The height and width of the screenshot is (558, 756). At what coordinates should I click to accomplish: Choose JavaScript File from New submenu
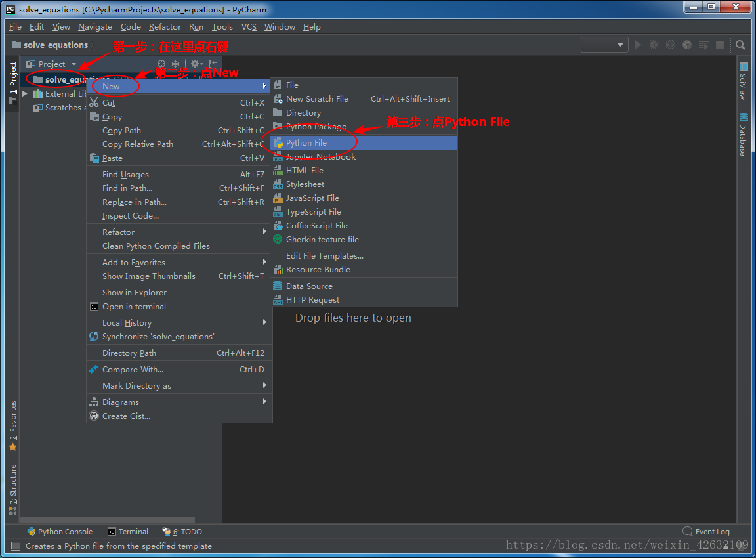(364, 198)
